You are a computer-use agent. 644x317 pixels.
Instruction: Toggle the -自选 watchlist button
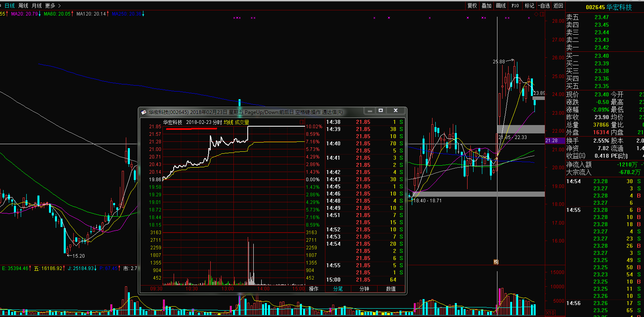coord(544,6)
